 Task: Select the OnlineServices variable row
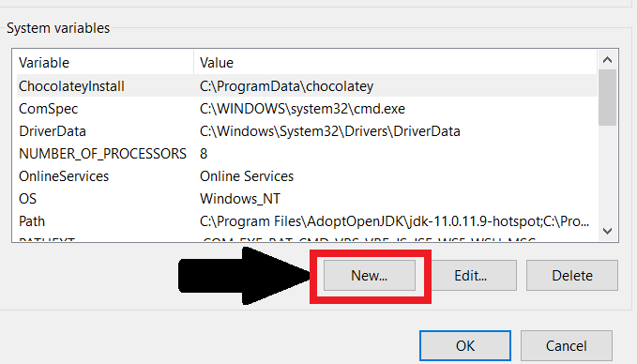click(307, 176)
